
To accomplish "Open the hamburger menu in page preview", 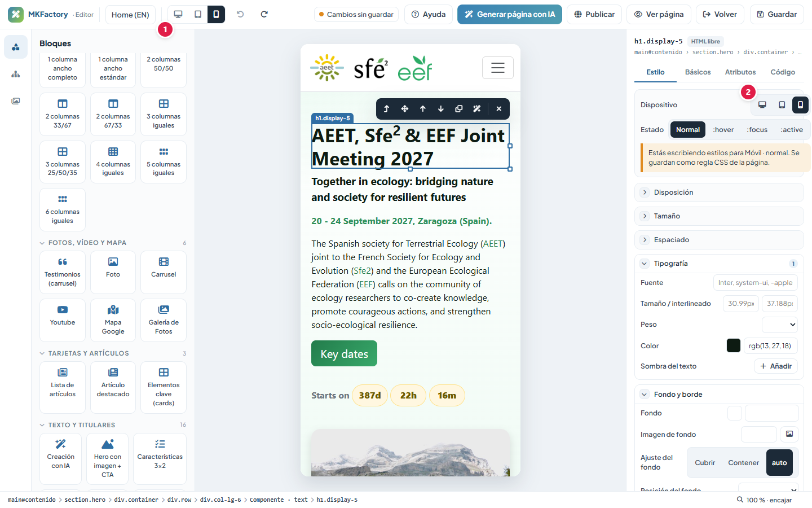I will tap(498, 68).
